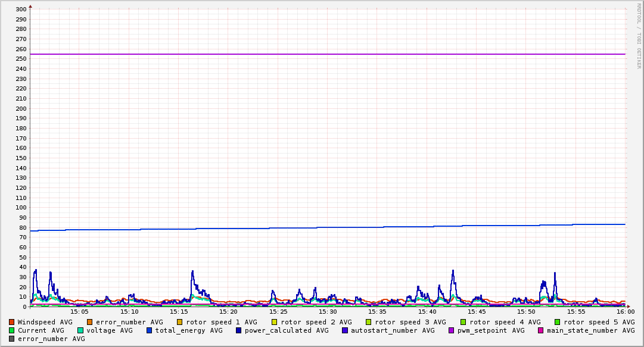
Task: Click the teal voltage AVG legend swatch
Action: [80, 330]
